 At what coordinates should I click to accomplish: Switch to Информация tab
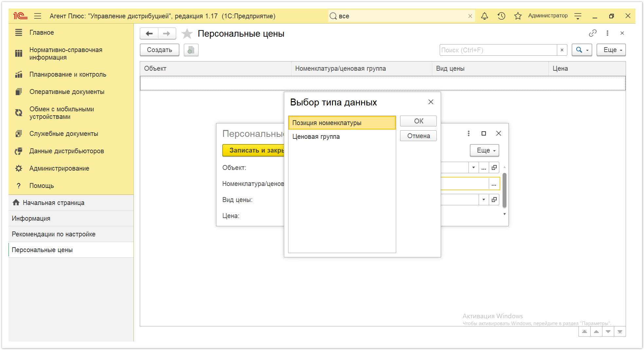pos(71,218)
